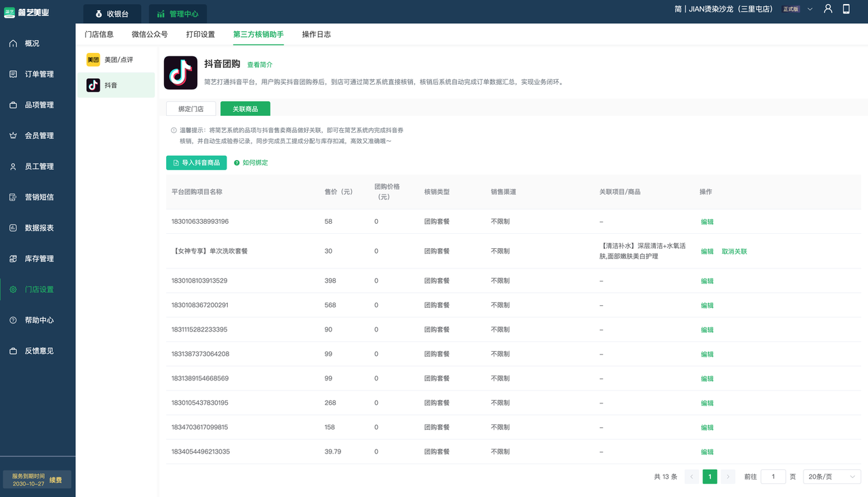Open the 20条/页 page size dropdown
This screenshot has width=868, height=497.
pyautogui.click(x=831, y=477)
